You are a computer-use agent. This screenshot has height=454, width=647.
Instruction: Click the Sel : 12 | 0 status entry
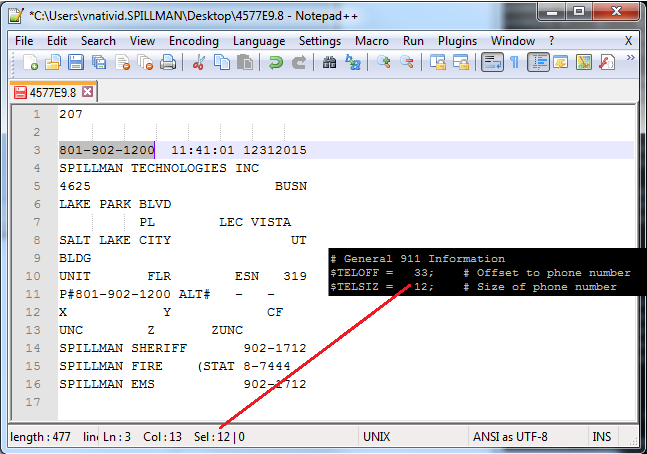click(x=219, y=437)
